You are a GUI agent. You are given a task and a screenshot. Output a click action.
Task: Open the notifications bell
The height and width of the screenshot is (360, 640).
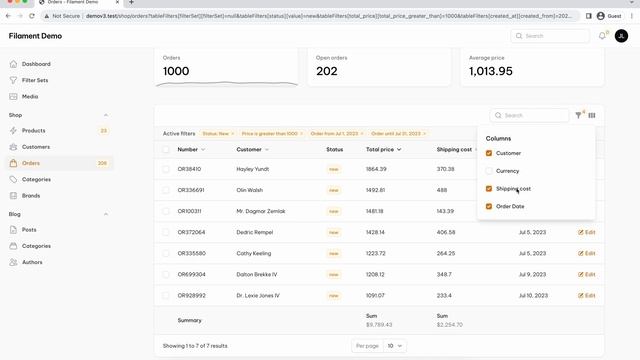[x=602, y=36]
